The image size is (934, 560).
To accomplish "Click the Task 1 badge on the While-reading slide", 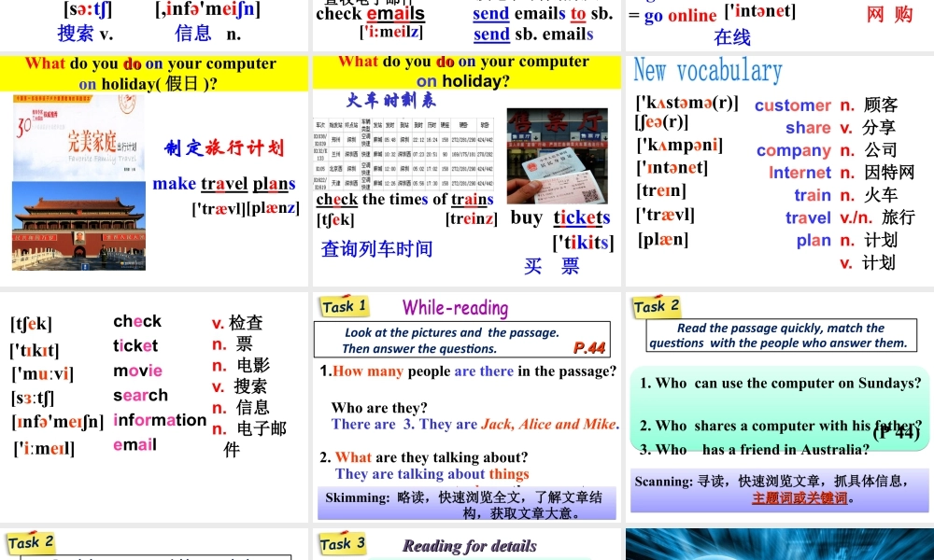I will pos(344,305).
